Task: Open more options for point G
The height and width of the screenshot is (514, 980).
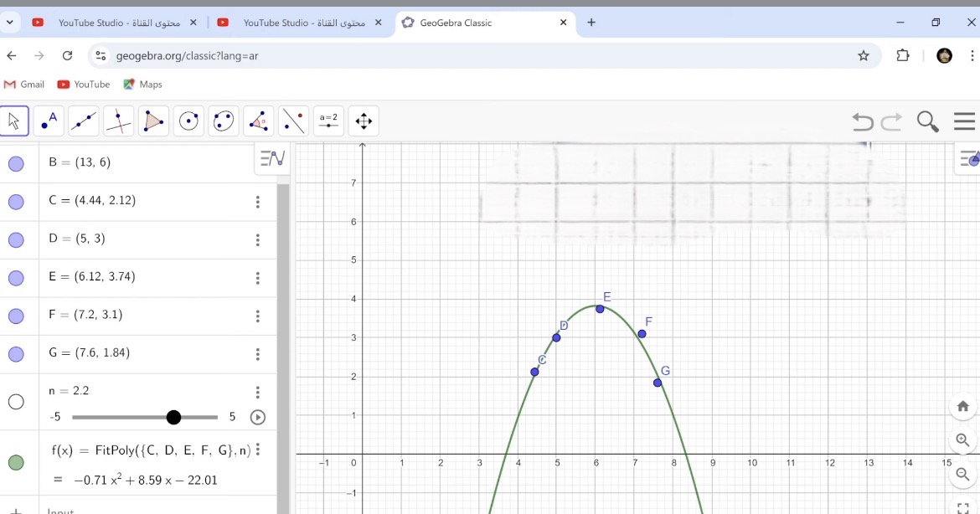Action: tap(258, 354)
